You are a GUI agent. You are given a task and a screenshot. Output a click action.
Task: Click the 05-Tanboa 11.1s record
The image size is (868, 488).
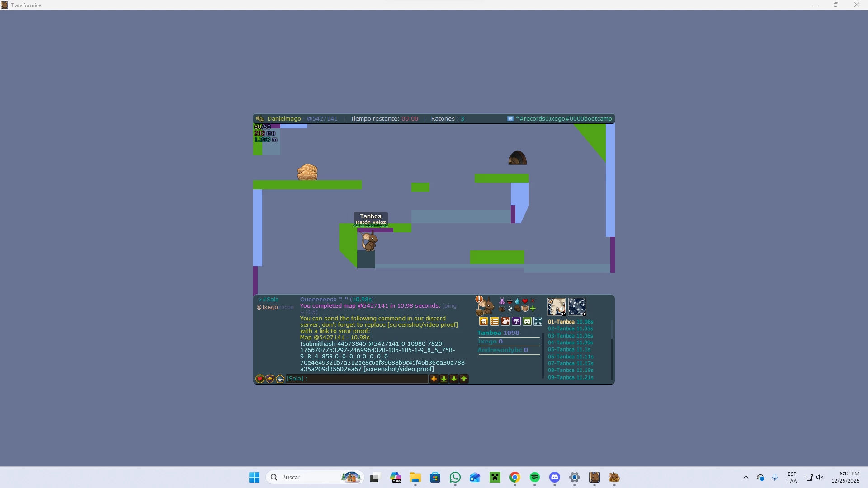coord(569,350)
